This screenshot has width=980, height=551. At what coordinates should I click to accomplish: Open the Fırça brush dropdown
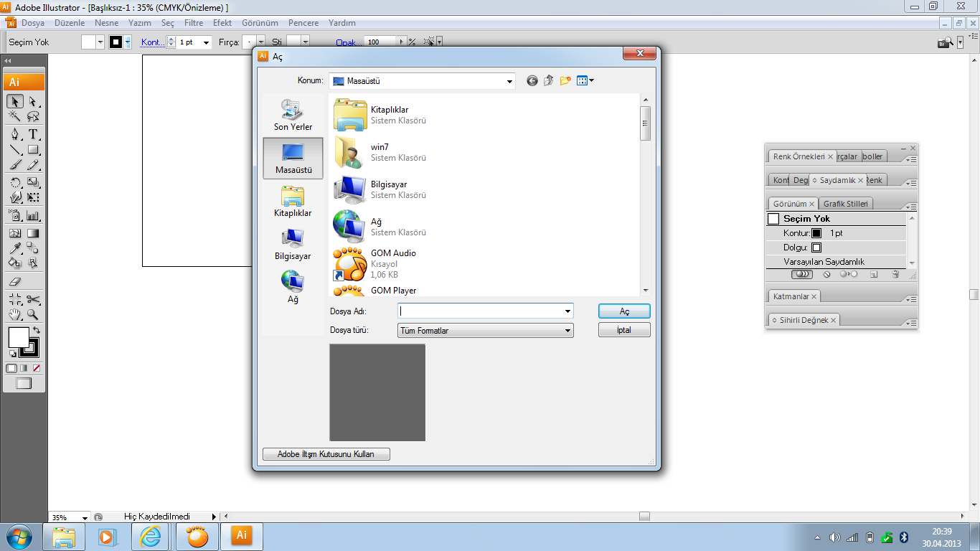tap(260, 43)
